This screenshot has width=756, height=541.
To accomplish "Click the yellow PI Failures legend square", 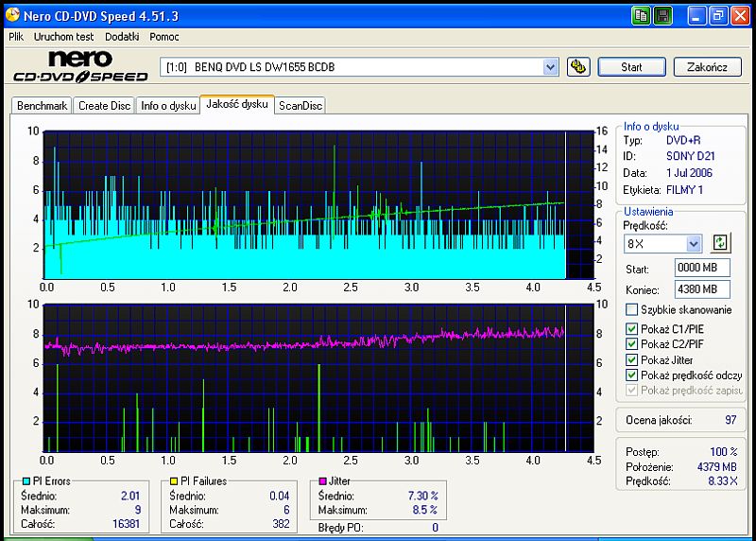I will tap(174, 481).
